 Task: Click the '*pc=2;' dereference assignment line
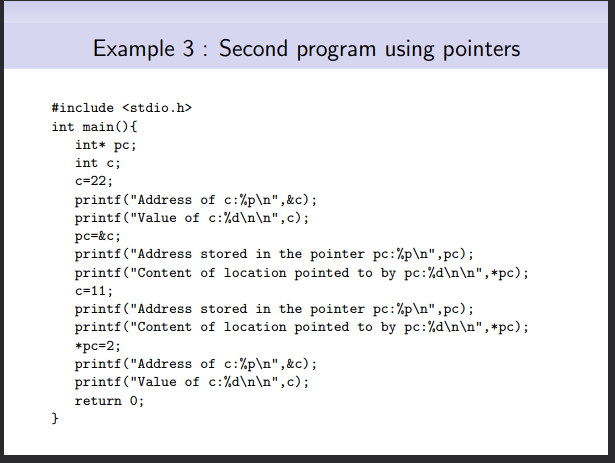[x=98, y=346]
